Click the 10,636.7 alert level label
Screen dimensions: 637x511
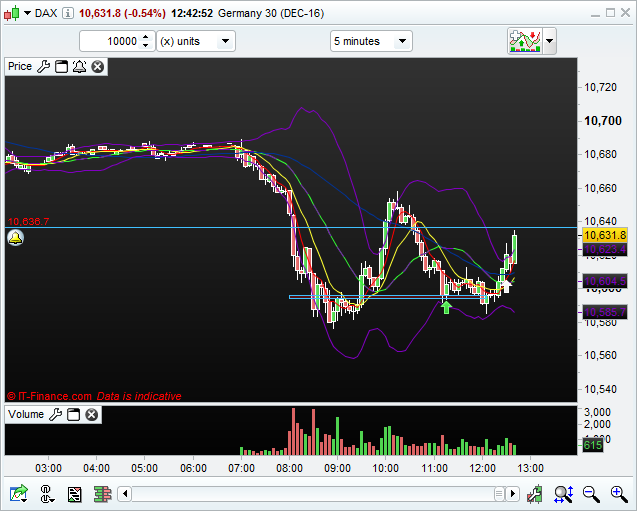tap(28, 221)
